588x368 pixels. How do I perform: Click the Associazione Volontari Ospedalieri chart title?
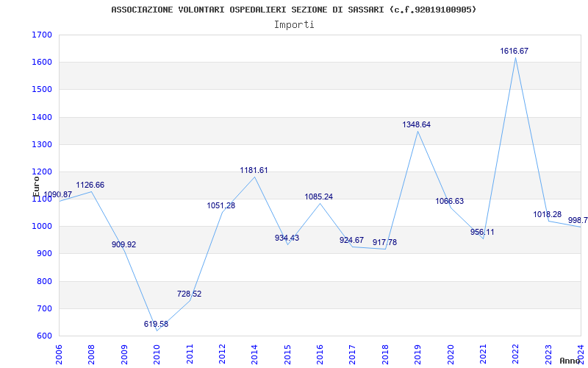[x=293, y=10]
